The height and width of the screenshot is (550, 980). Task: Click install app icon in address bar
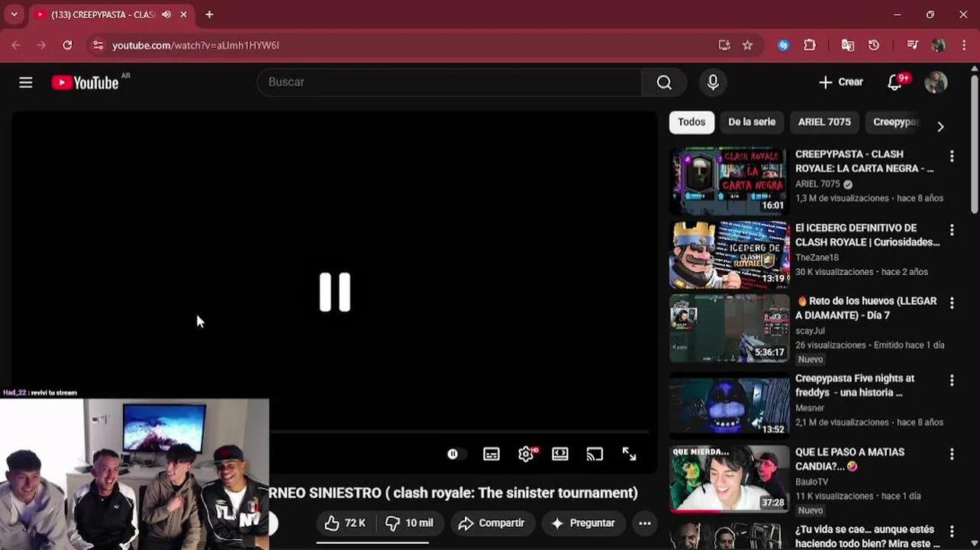coord(724,45)
